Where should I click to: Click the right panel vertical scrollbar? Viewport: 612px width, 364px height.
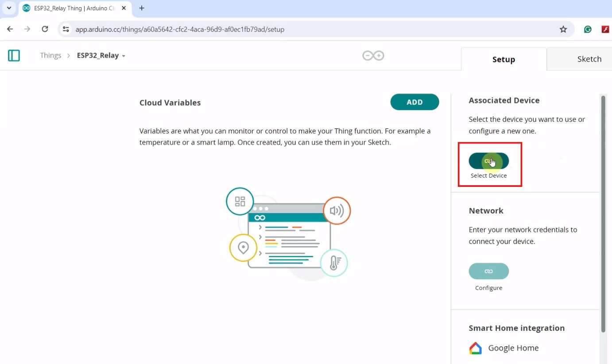603,213
